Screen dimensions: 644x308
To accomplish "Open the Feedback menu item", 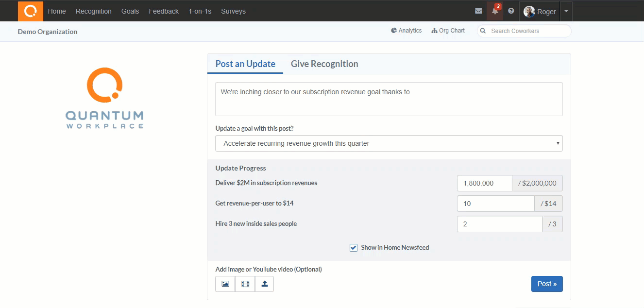I will tap(164, 11).
